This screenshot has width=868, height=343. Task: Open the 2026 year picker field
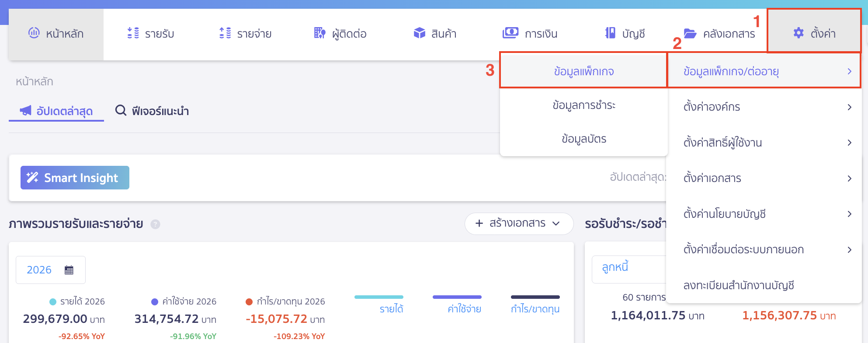(50, 270)
